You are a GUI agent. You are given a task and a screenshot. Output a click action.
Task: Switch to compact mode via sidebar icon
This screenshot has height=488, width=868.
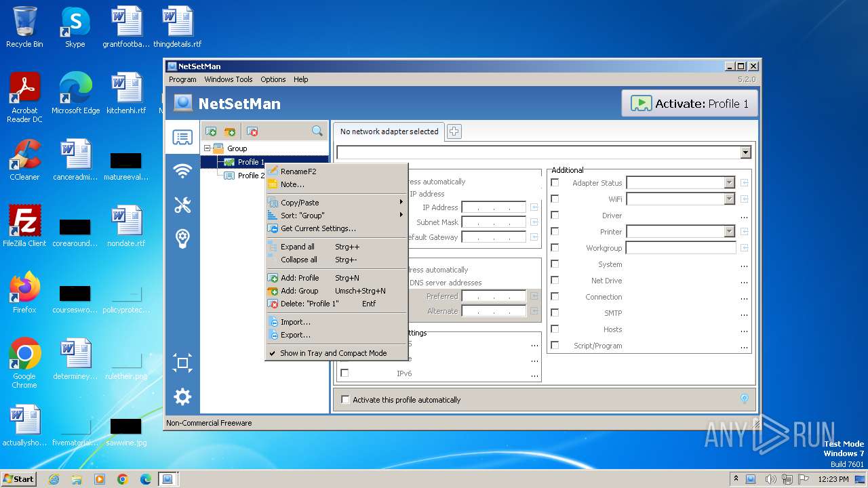182,363
